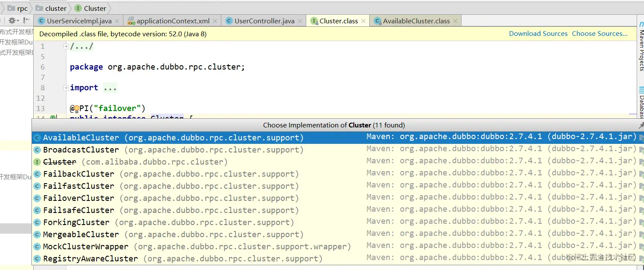Click the package declaration line text

(x=157, y=67)
